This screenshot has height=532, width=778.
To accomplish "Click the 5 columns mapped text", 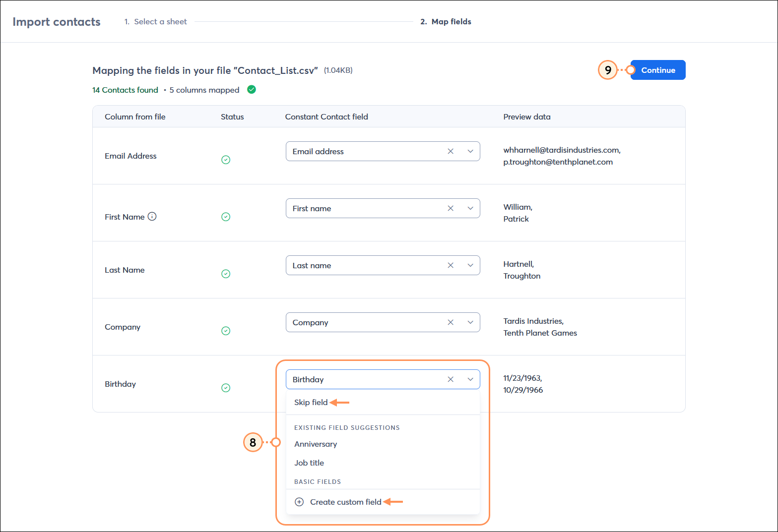I will pyautogui.click(x=204, y=90).
